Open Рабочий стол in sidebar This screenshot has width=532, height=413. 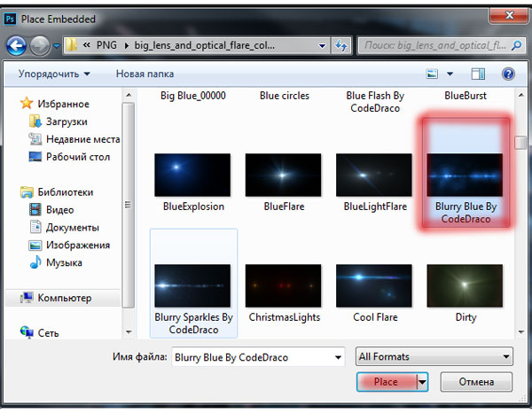[x=78, y=157]
